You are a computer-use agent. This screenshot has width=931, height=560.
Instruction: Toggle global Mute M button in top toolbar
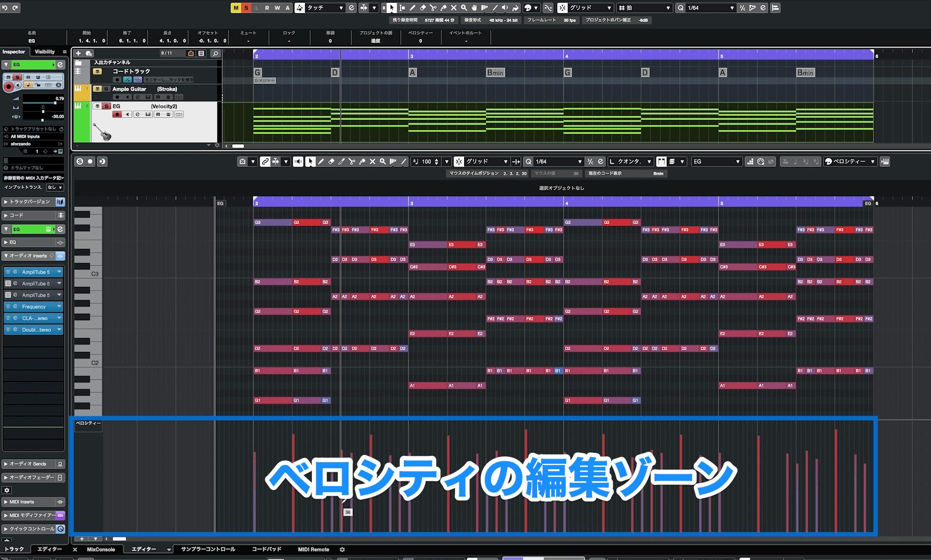(236, 8)
